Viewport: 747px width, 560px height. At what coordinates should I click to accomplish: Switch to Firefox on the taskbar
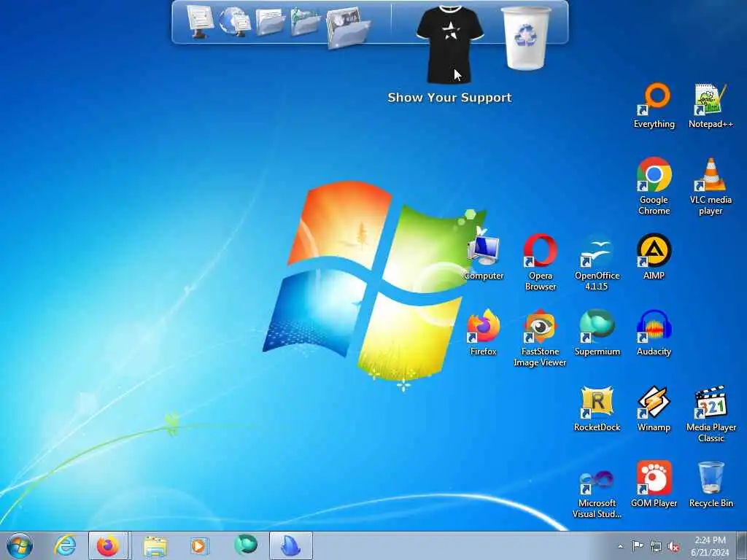coord(108,545)
